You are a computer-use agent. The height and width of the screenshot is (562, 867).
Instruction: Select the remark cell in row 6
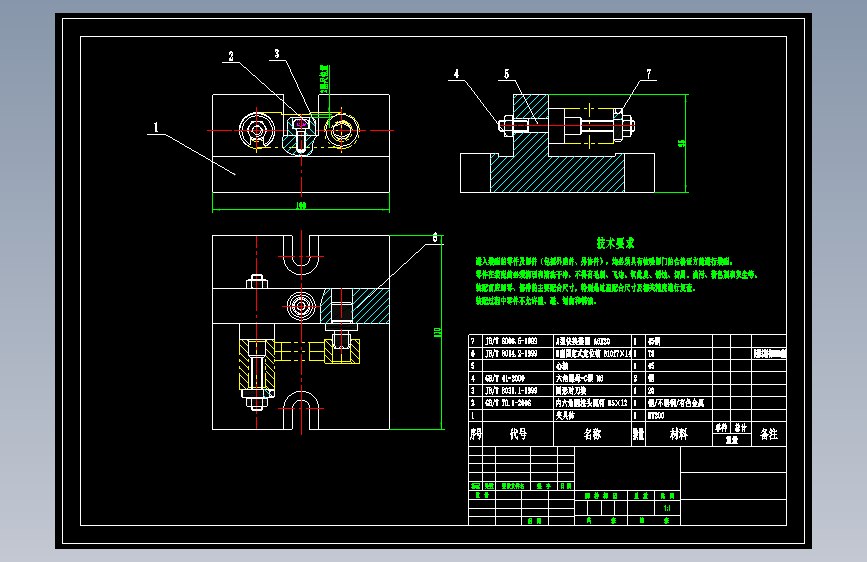[769, 353]
